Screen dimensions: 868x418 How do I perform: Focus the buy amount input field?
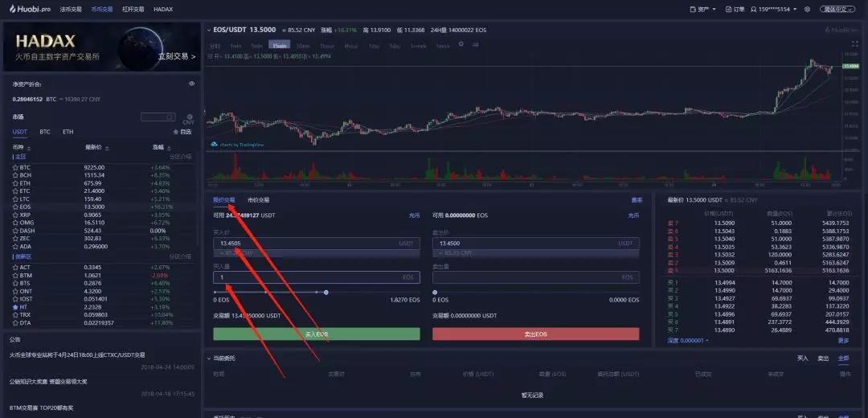317,277
